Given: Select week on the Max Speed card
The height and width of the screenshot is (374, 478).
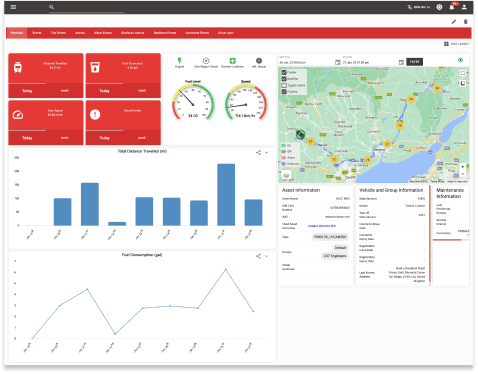Looking at the screenshot, I should 65,138.
